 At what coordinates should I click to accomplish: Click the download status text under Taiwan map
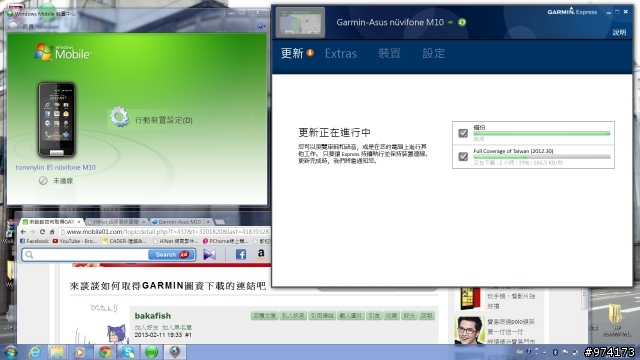point(518,163)
